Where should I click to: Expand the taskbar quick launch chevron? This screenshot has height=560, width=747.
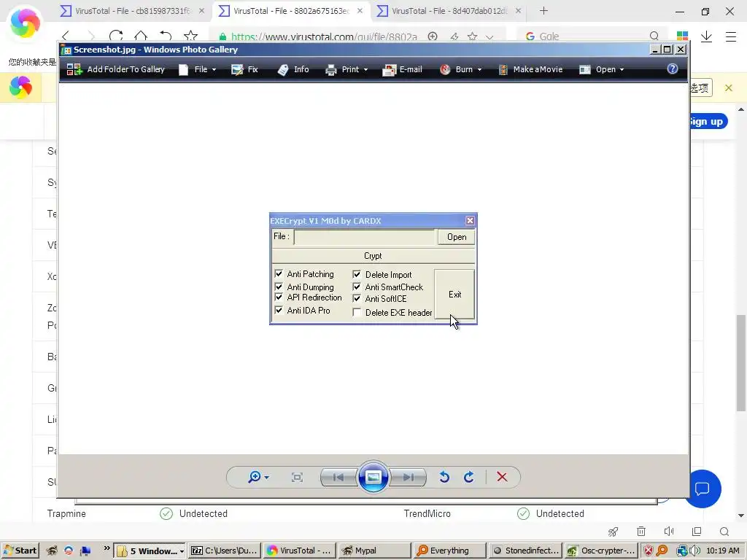[x=107, y=548]
